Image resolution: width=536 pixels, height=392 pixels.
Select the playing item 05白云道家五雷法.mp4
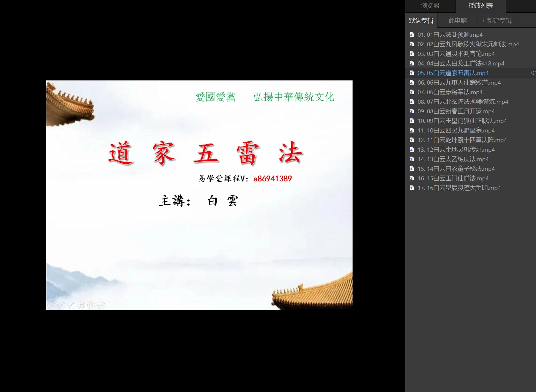click(453, 73)
